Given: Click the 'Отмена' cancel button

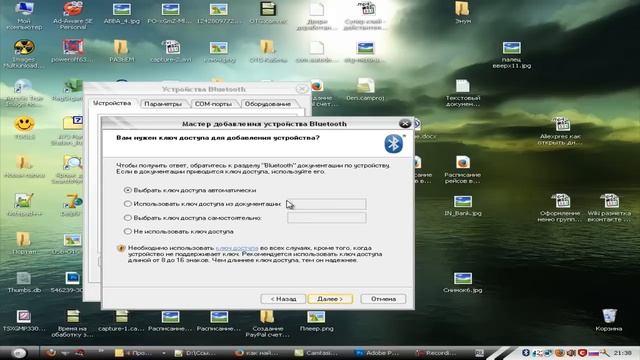Looking at the screenshot, I should tap(383, 299).
